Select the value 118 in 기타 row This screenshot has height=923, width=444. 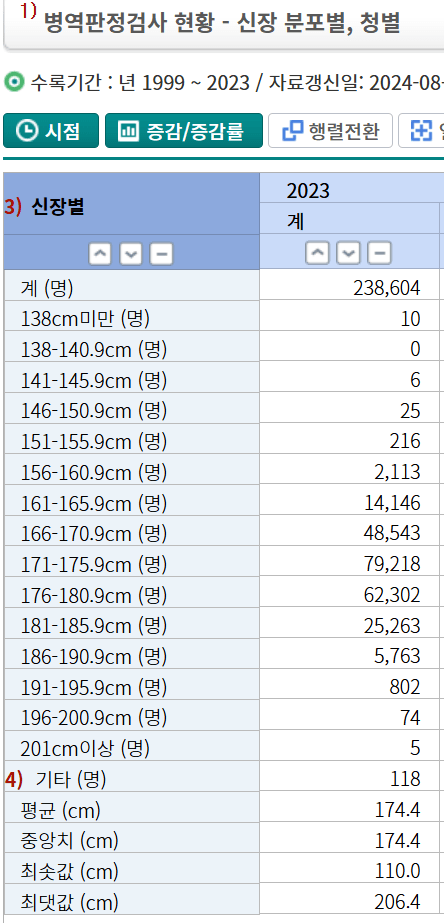(x=405, y=779)
